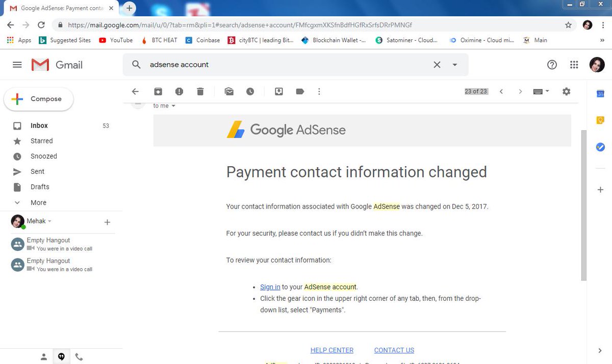
Task: Show search options dropdown arrow
Action: click(x=455, y=65)
